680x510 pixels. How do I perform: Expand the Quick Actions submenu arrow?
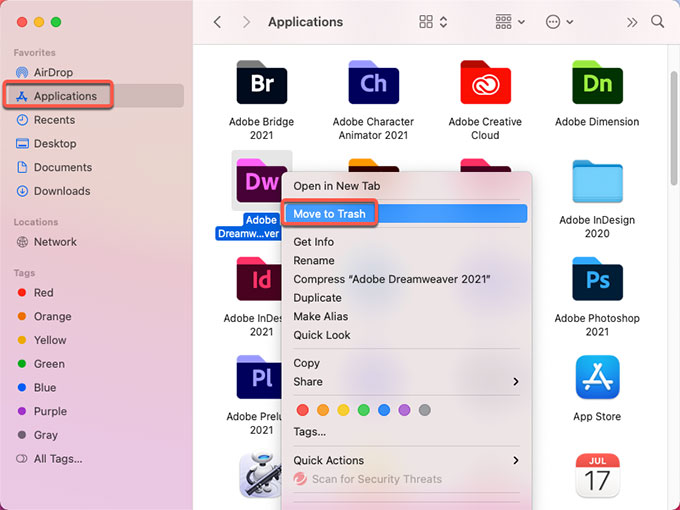click(x=516, y=460)
